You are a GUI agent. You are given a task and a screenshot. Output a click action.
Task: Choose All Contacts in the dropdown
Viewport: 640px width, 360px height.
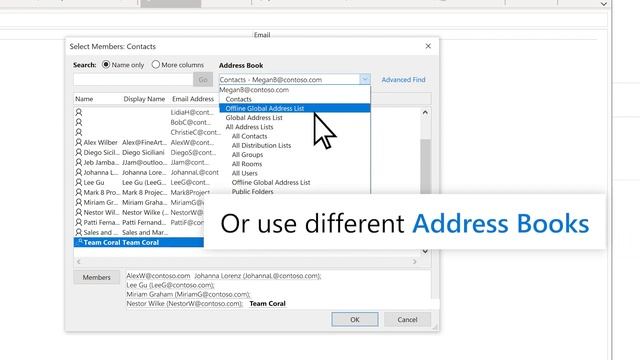point(249,136)
